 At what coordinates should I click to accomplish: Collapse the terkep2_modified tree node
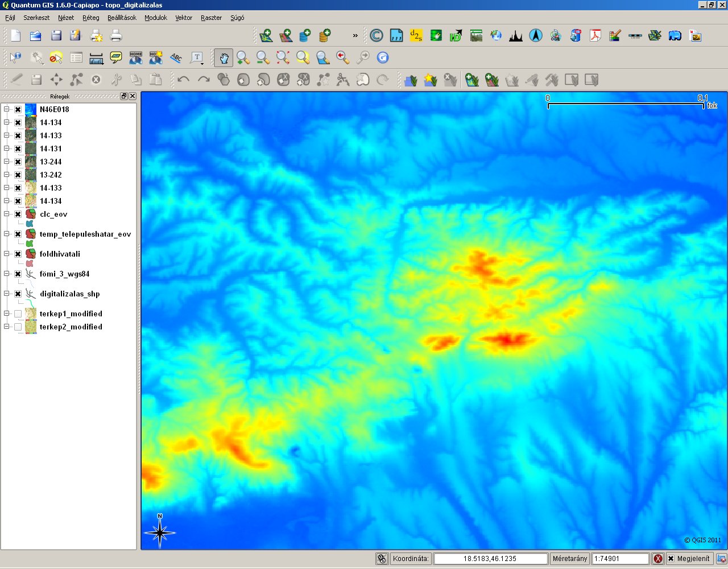(x=7, y=327)
